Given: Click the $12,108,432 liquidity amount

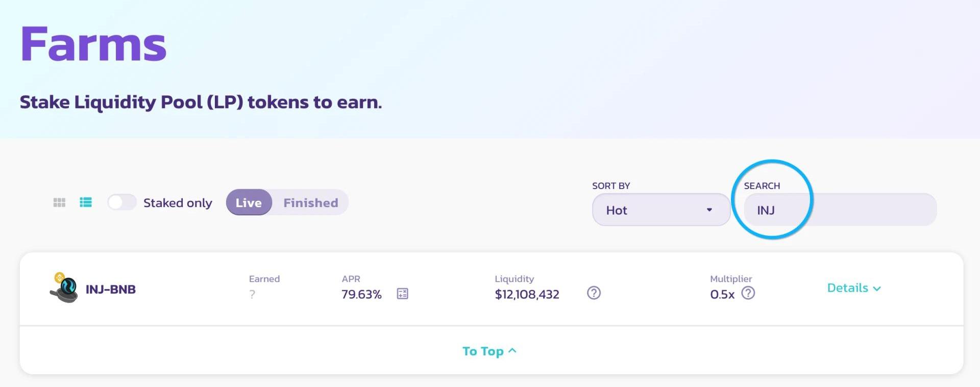Looking at the screenshot, I should point(527,294).
